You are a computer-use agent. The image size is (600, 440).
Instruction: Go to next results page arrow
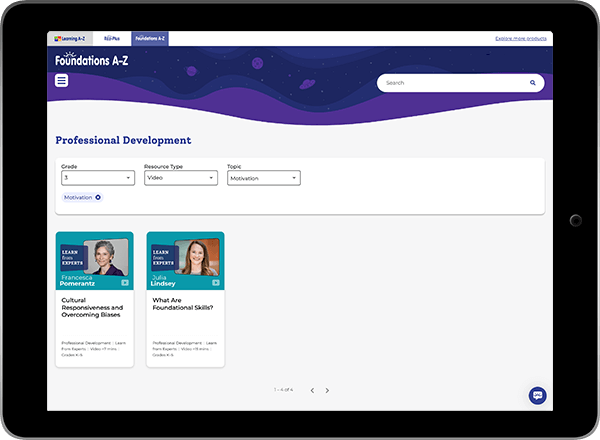(327, 390)
